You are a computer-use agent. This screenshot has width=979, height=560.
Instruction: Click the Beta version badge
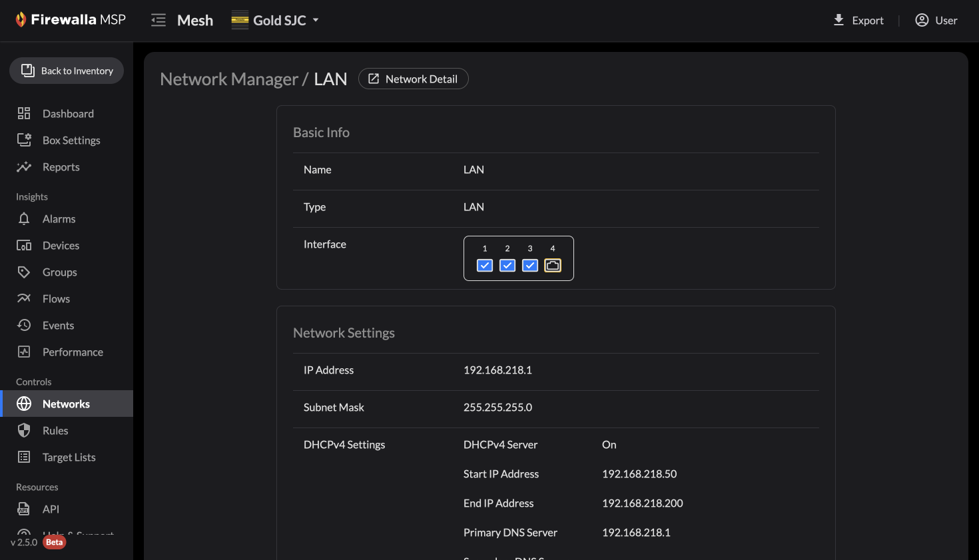pyautogui.click(x=55, y=542)
